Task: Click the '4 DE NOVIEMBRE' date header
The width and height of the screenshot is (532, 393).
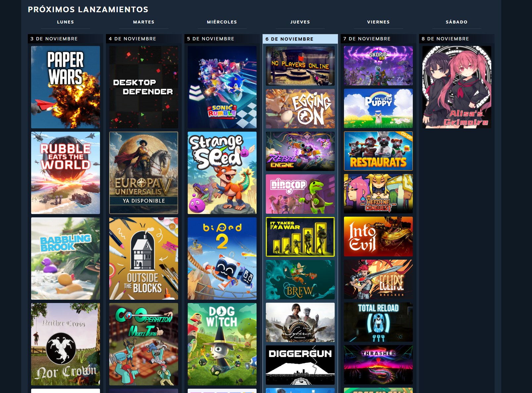Action: click(x=144, y=39)
